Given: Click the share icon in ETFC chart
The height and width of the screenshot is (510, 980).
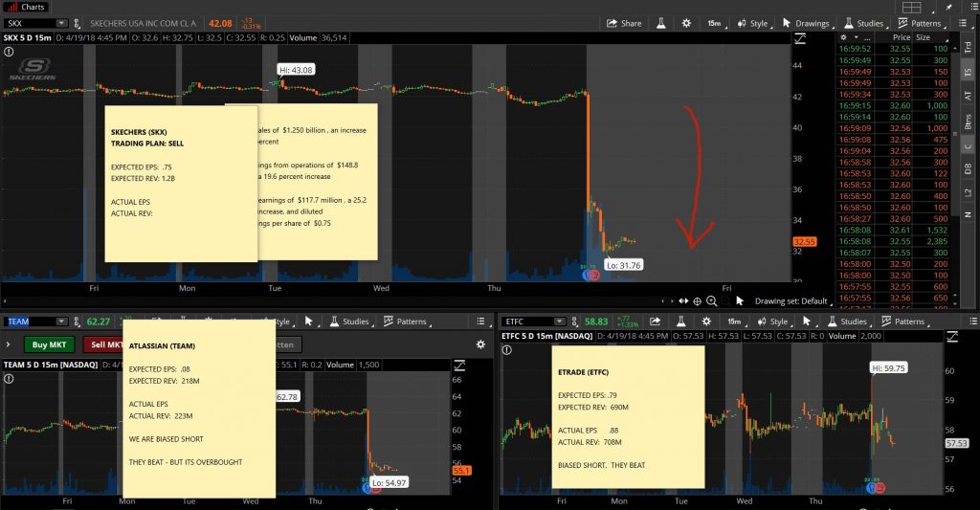Looking at the screenshot, I should pos(655,322).
